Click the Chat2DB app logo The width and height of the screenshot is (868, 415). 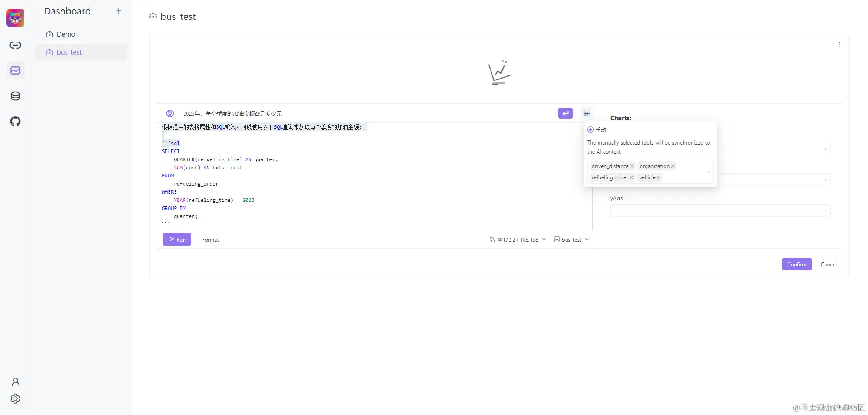pyautogui.click(x=15, y=18)
